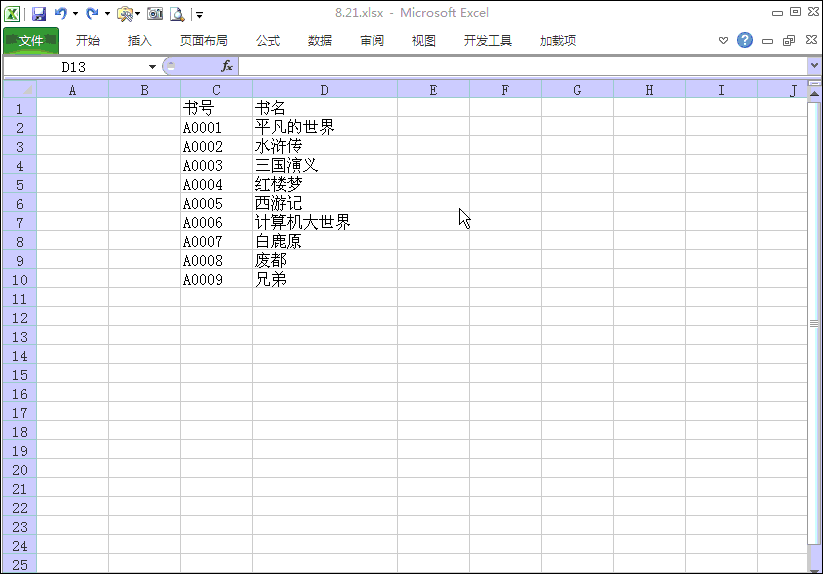Click the camera icon in quick access toolbar

(155, 14)
